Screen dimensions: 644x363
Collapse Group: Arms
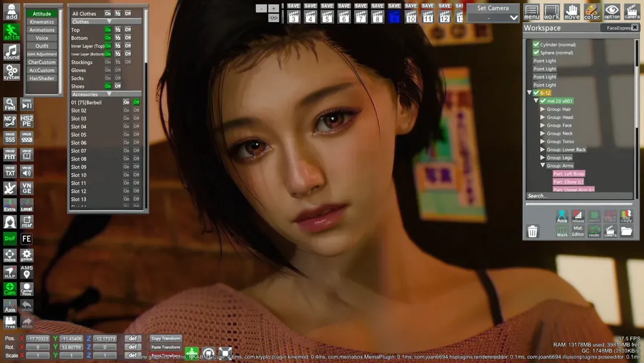click(x=543, y=165)
